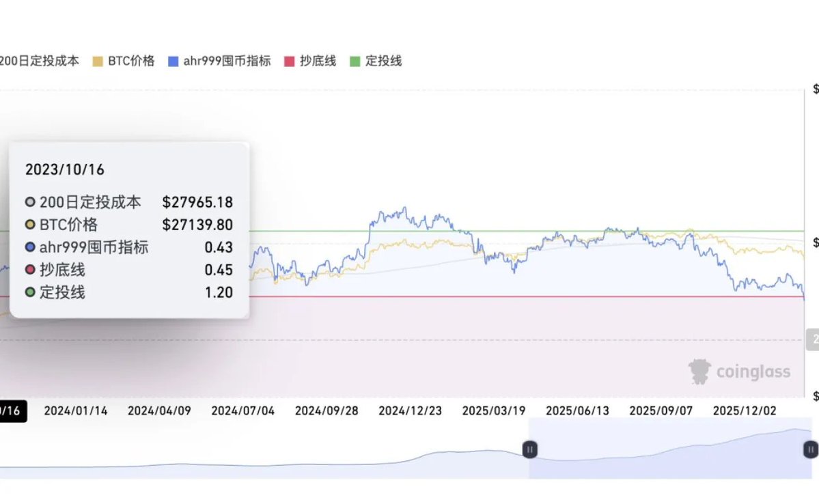
Task: Click the green 定投线 circle in the tooltip
Action: point(30,292)
